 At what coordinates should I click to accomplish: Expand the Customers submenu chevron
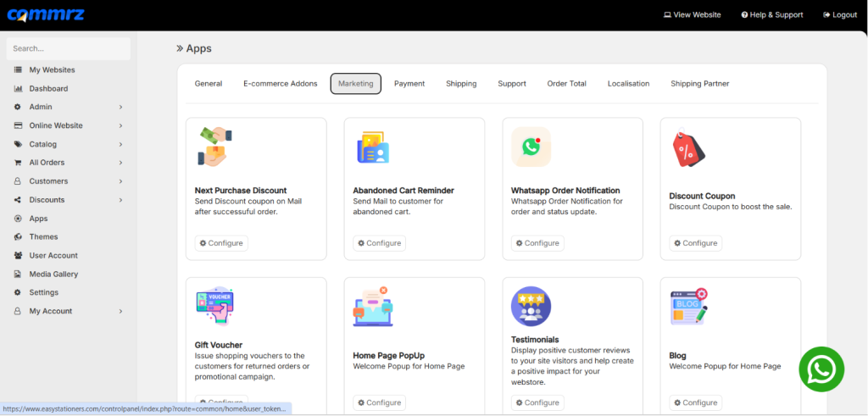point(120,181)
